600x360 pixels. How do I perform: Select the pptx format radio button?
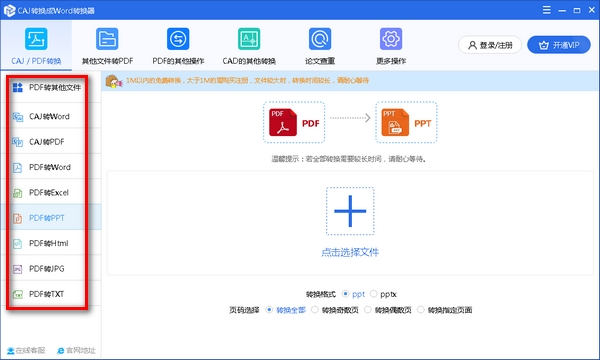[x=373, y=294]
